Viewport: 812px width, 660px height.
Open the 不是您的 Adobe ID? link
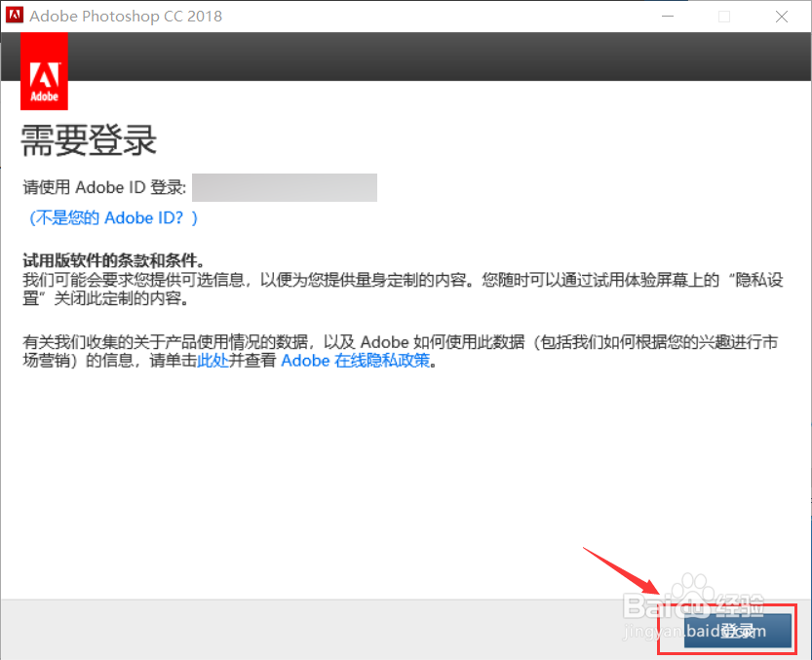point(113,217)
